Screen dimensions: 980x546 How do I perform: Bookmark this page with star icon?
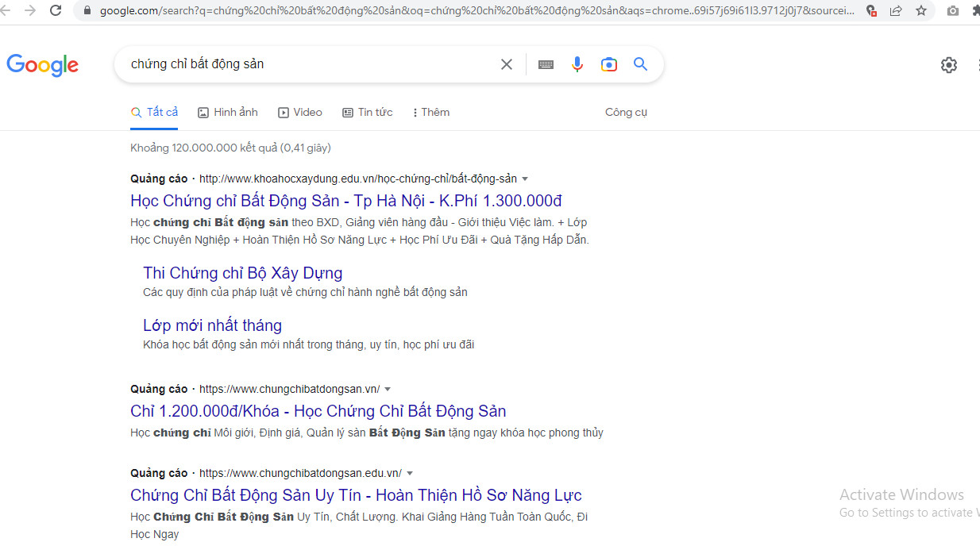(921, 10)
